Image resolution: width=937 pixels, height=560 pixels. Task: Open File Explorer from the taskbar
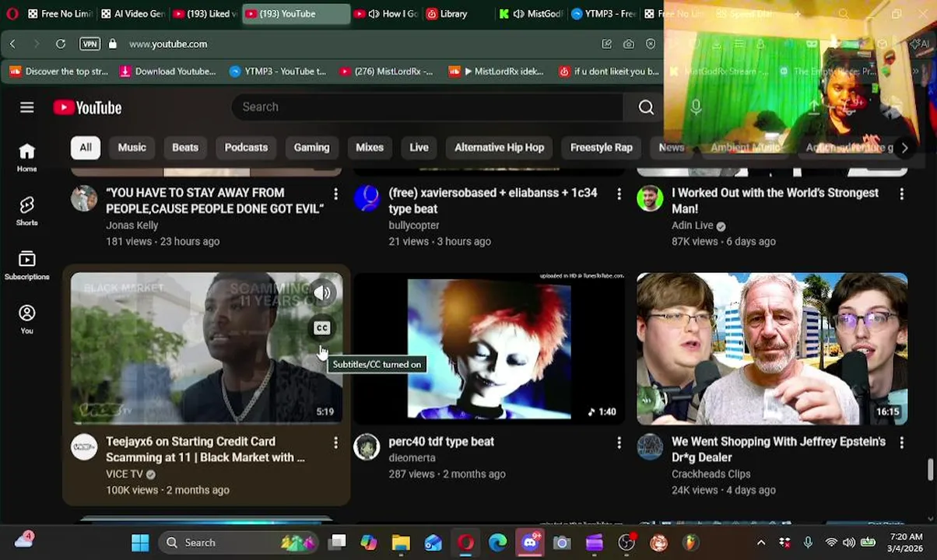coord(401,543)
